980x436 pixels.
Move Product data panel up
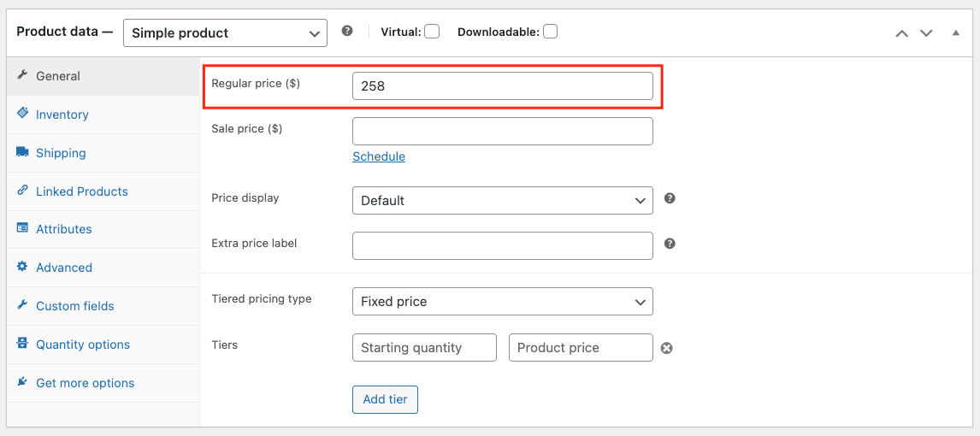point(901,33)
